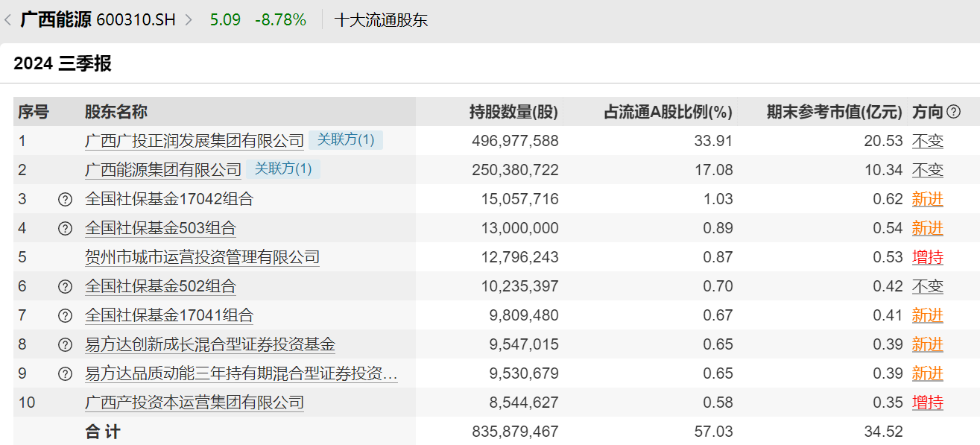The image size is (980, 445).
Task: Click market value 20.53
Action: coord(884,141)
